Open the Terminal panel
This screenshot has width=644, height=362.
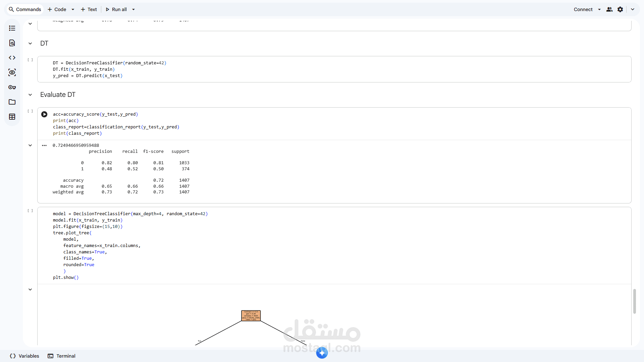click(x=62, y=356)
